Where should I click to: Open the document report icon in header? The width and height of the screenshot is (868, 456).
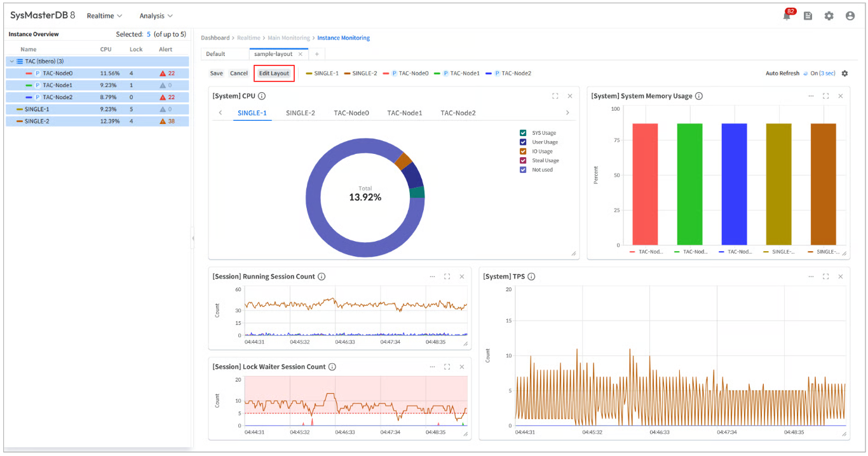pos(808,16)
